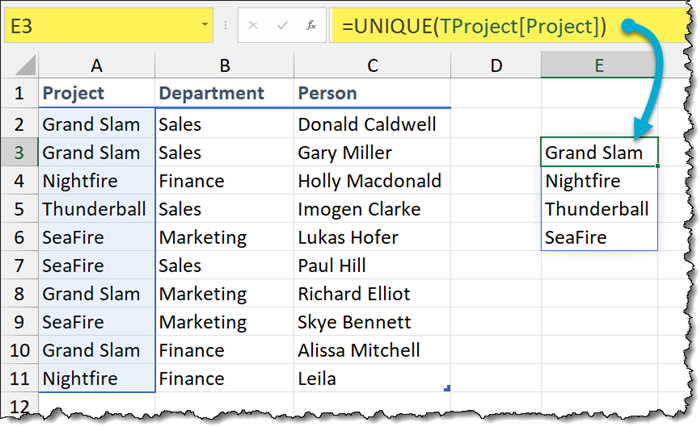Screen dimensions: 700x426
Task: Select row 11 header
Action: click(18, 379)
